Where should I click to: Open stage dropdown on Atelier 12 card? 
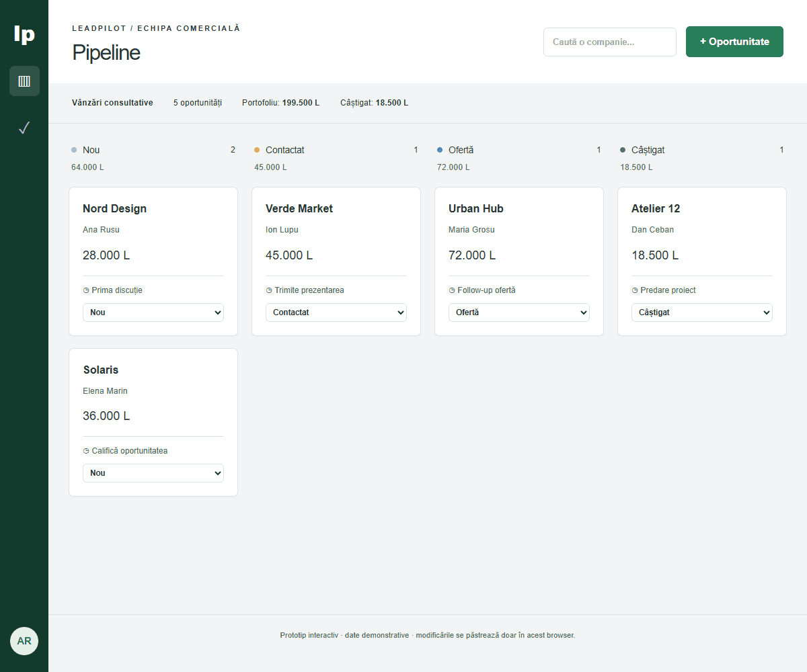point(702,312)
